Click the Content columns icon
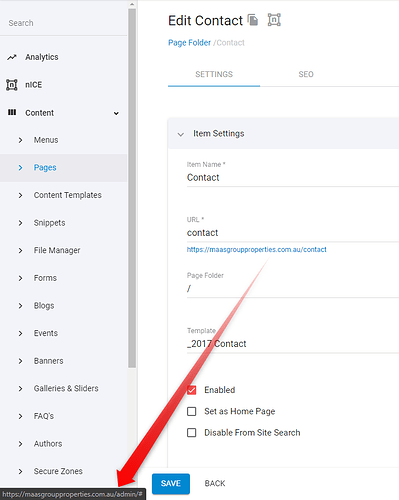Screen dimensions: 399x500 tap(12, 112)
